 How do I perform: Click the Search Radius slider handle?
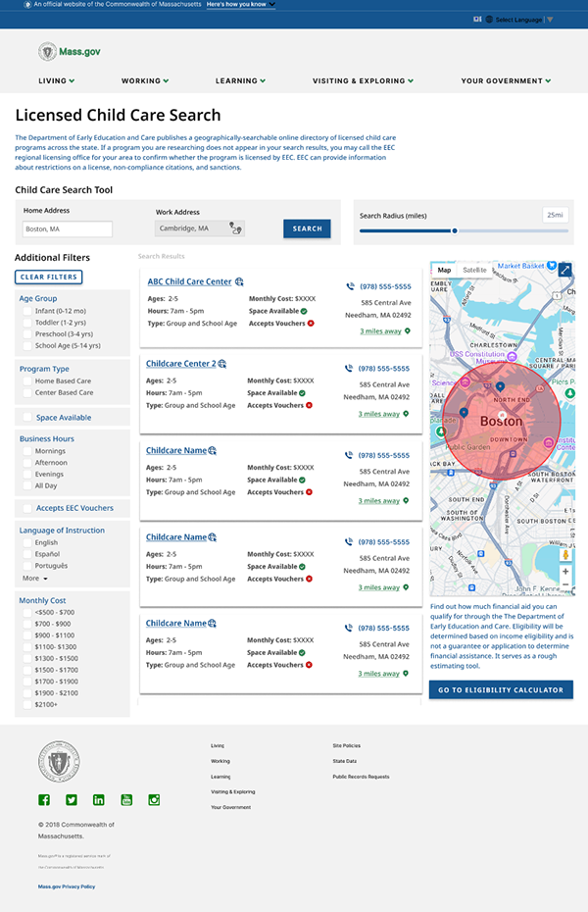point(455,230)
